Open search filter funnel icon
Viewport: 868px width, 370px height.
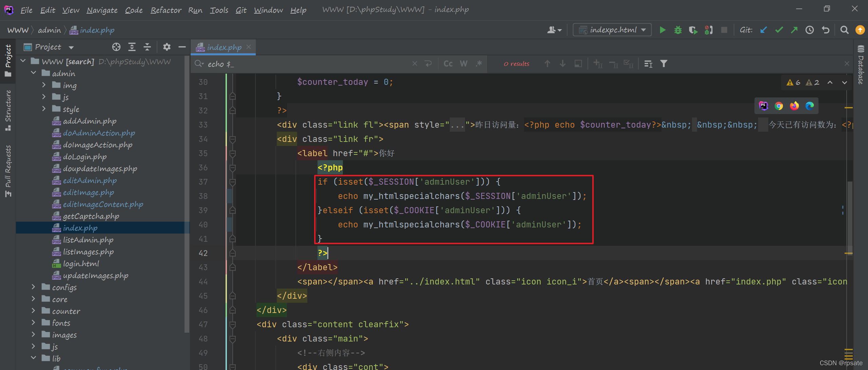pos(663,64)
